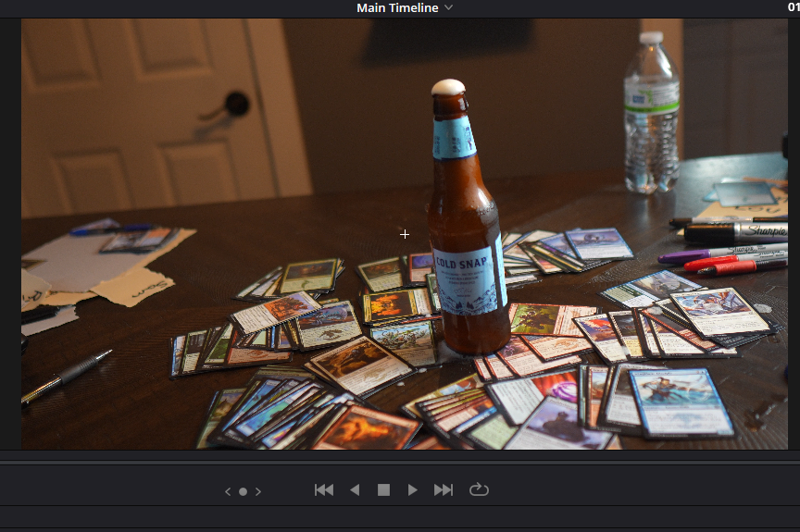Go to previous marker arrow
Screen dimensions: 800x532
(x=228, y=491)
